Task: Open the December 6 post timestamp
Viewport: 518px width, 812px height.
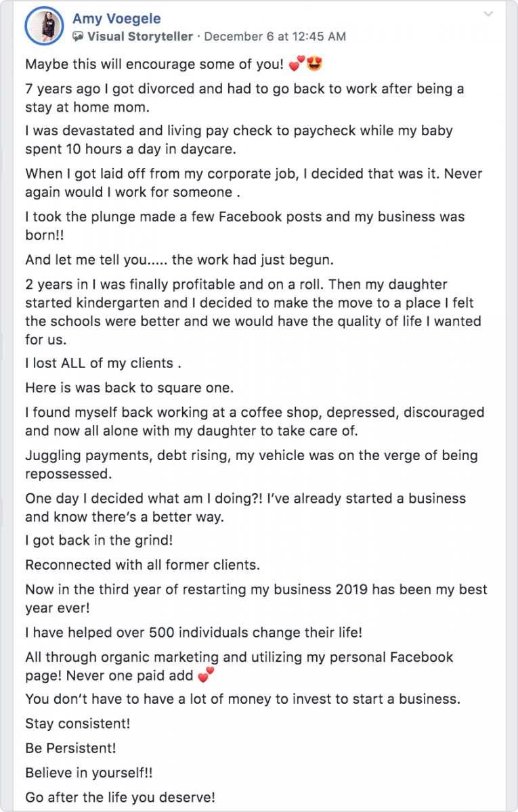Action: [x=275, y=37]
